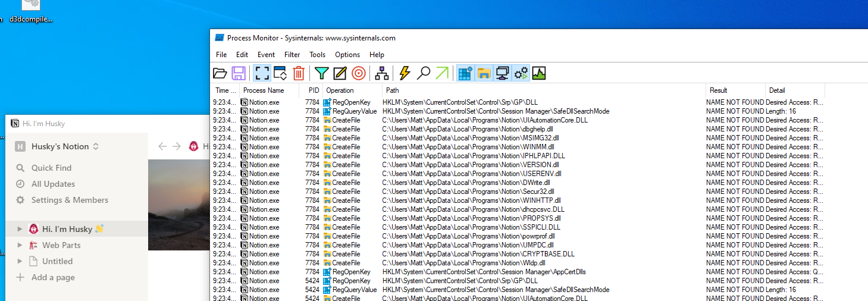Click the Notion back arrow
The width and height of the screenshot is (868, 301).
point(162,146)
